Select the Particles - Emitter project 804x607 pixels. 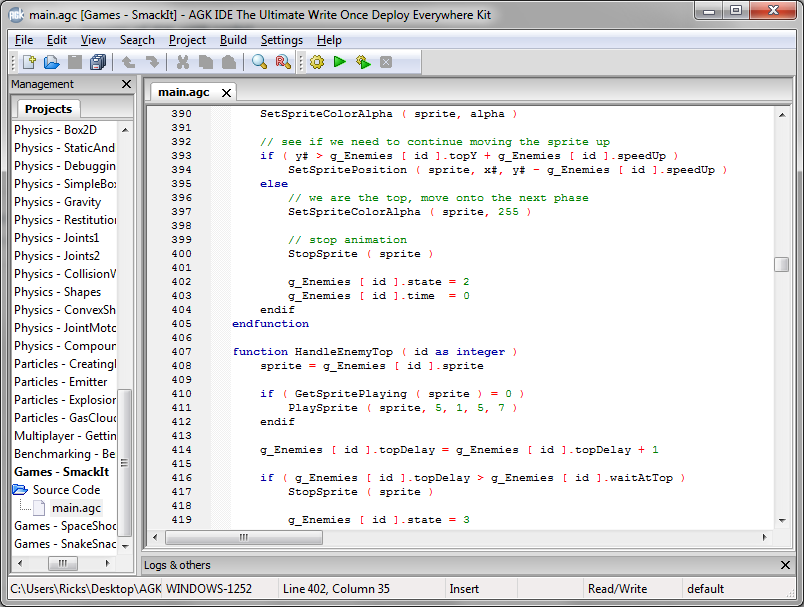61,382
